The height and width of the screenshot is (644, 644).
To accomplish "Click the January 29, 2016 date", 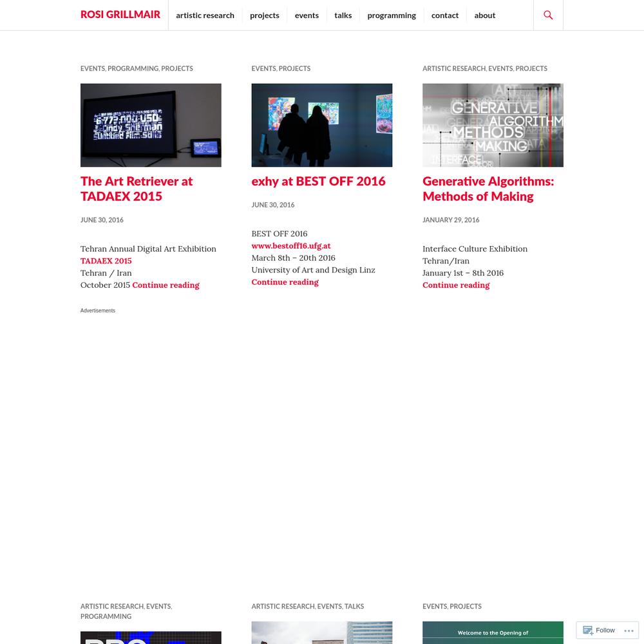I will coord(451,220).
